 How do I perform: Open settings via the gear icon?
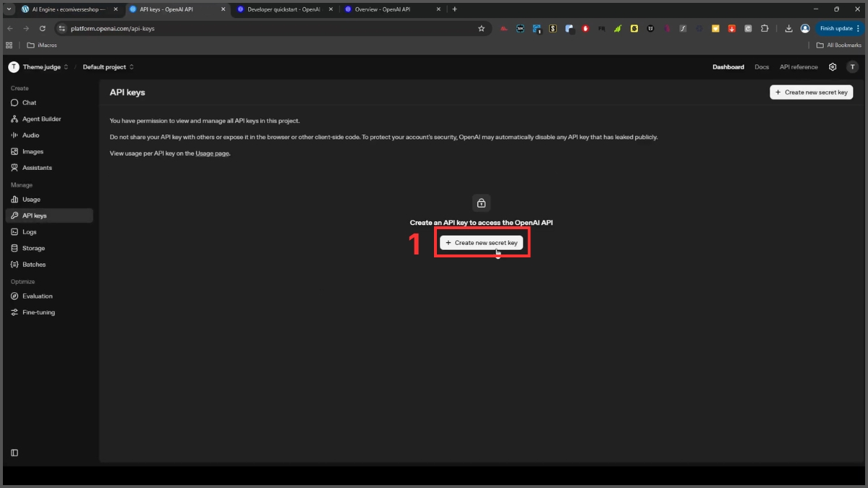833,67
